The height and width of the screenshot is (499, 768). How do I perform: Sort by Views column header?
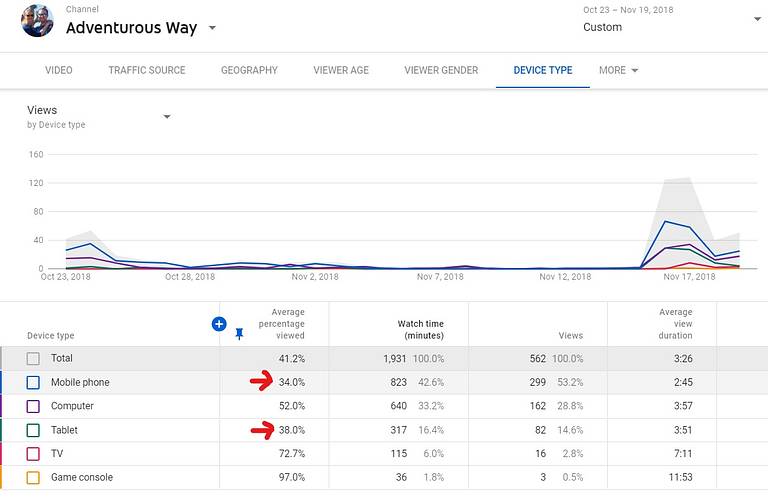(571, 335)
